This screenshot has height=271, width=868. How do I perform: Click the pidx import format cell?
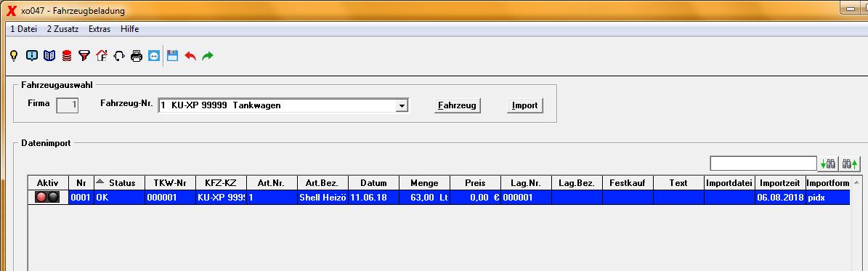click(827, 197)
